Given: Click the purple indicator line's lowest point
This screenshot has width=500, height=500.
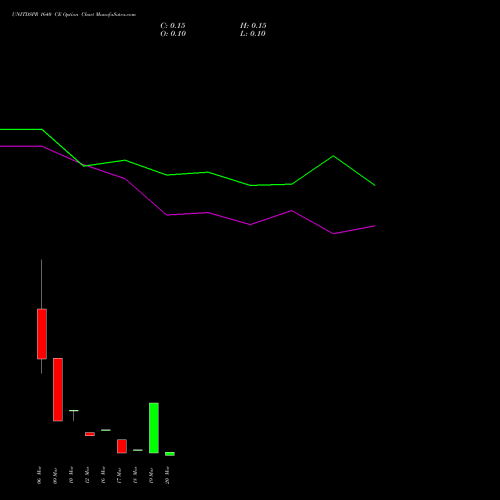Looking at the screenshot, I should coord(333,234).
